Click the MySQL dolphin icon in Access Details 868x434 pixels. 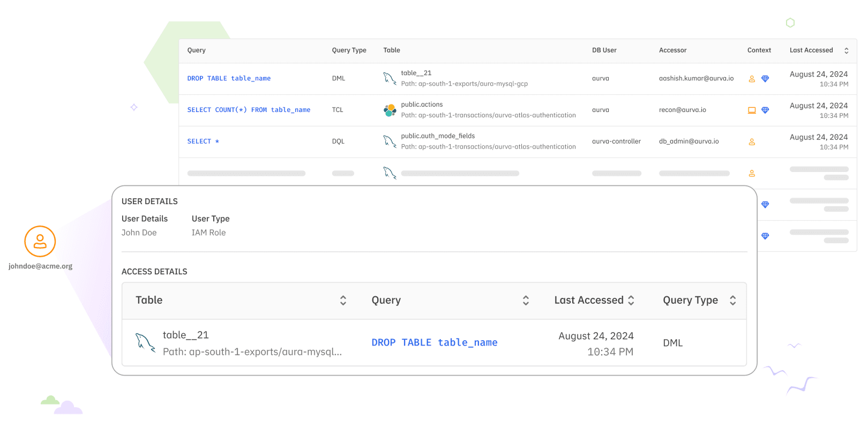pyautogui.click(x=145, y=343)
